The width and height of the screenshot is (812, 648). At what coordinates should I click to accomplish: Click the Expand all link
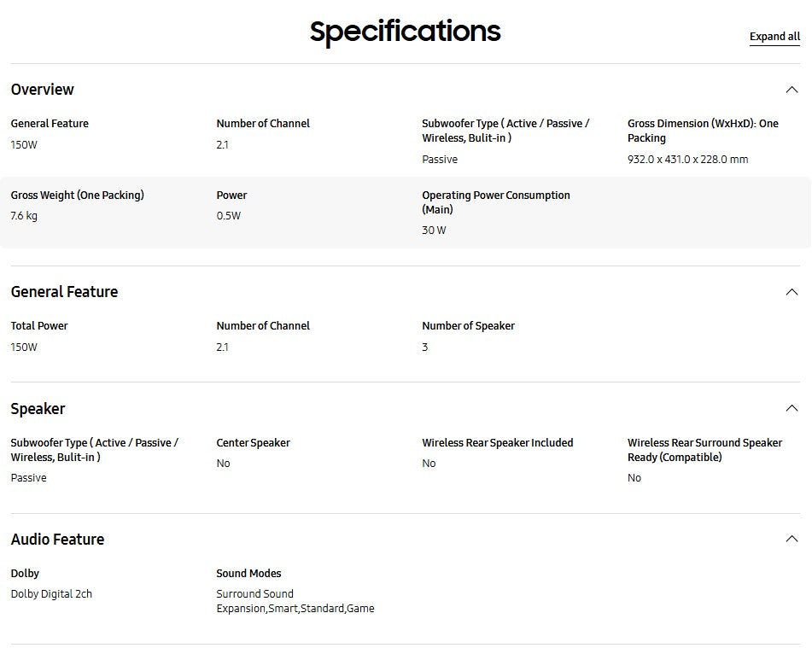click(774, 37)
